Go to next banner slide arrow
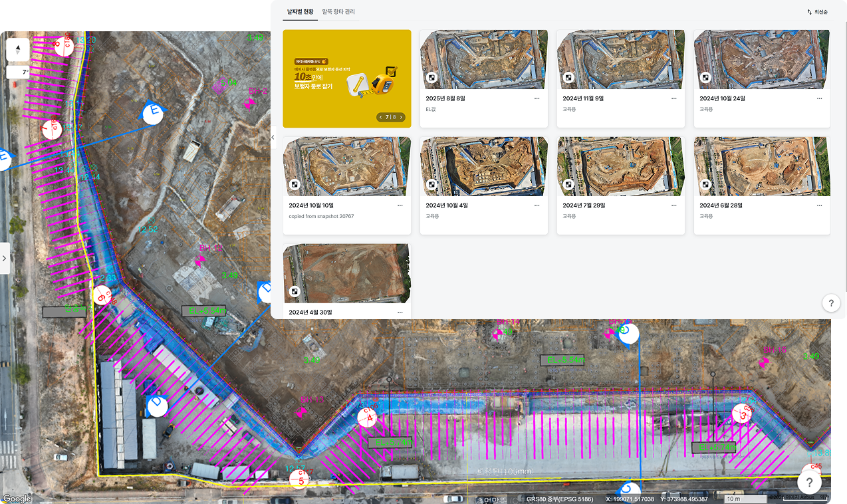The image size is (847, 504). 401,117
